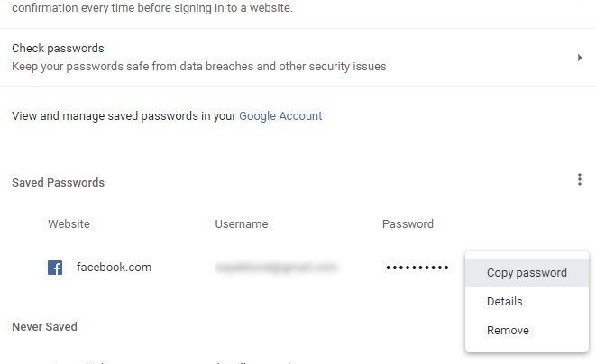Viewport: 596px width, 364px height.
Task: Click the Never Saved section heading
Action: pyautogui.click(x=44, y=327)
